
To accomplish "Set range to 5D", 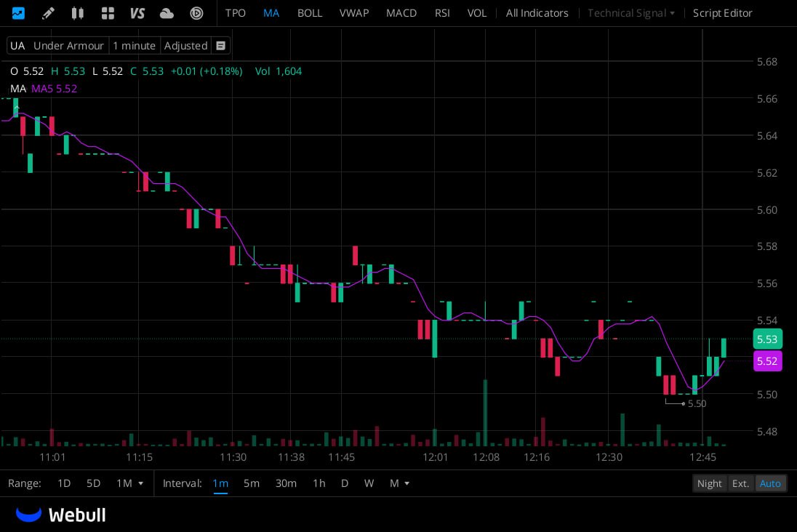I will tap(94, 483).
